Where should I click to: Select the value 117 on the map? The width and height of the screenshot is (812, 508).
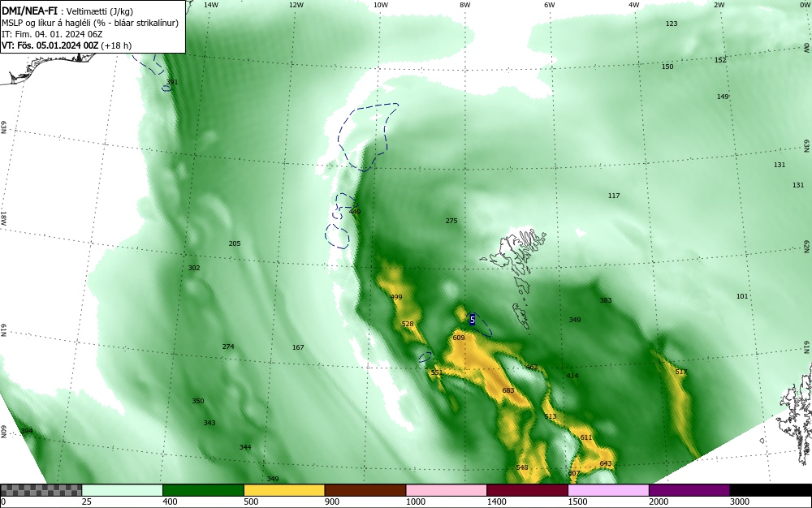click(614, 195)
